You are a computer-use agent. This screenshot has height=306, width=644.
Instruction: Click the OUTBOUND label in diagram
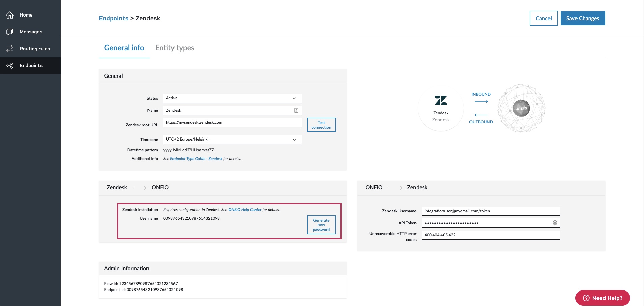(x=481, y=122)
